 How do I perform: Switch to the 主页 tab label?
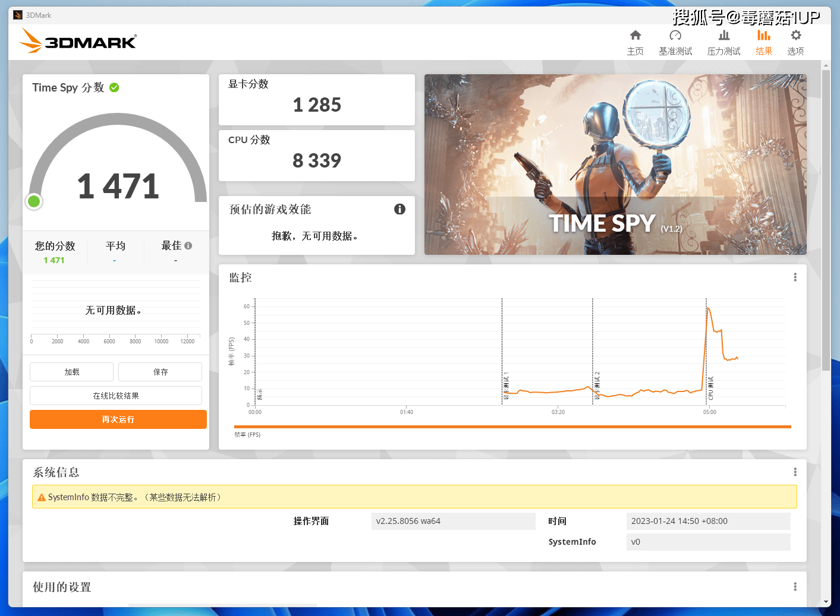tap(635, 51)
